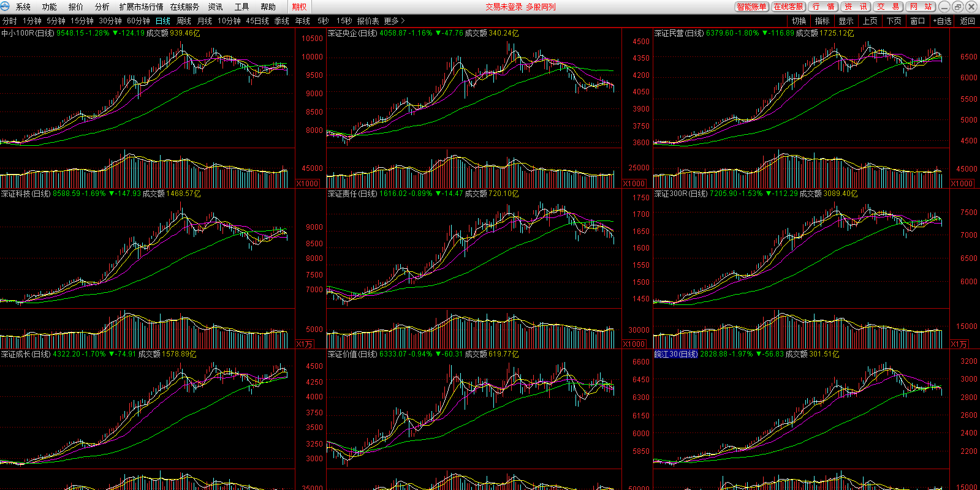Screen dimensions: 980x490
Task: Open the 分析 menu
Action: pos(102,7)
